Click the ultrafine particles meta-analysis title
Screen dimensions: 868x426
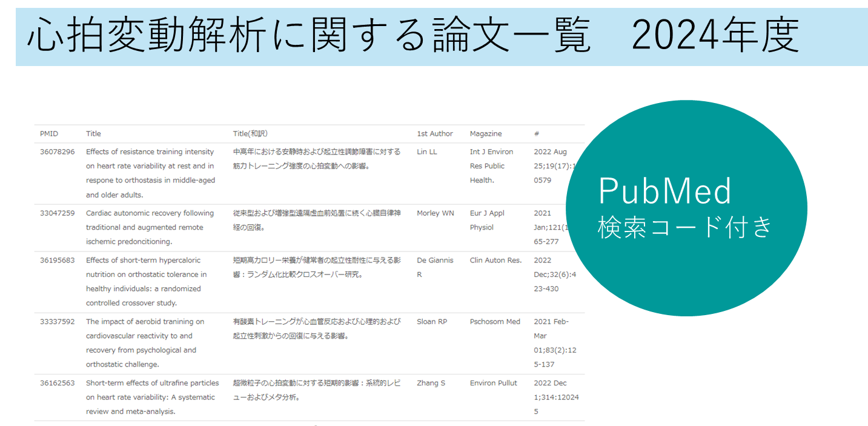152,397
